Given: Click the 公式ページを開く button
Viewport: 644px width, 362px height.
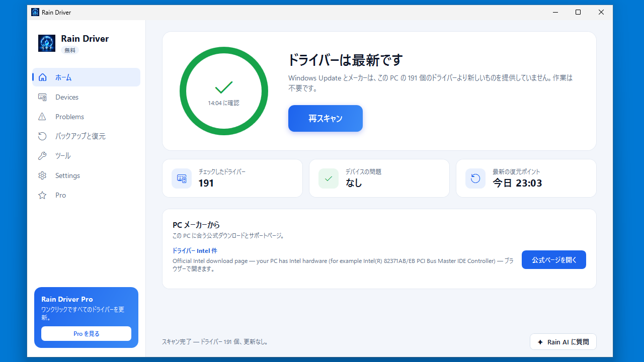Looking at the screenshot, I should (554, 260).
